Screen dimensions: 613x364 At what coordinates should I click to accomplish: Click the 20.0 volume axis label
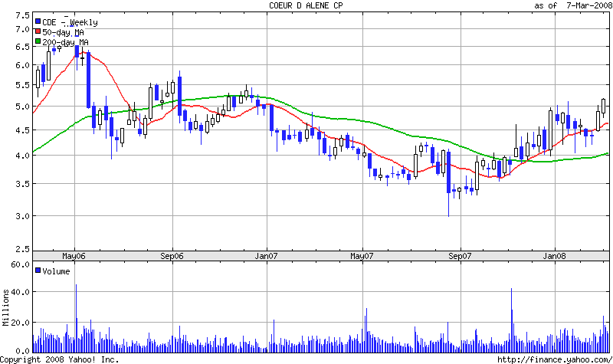click(20, 323)
